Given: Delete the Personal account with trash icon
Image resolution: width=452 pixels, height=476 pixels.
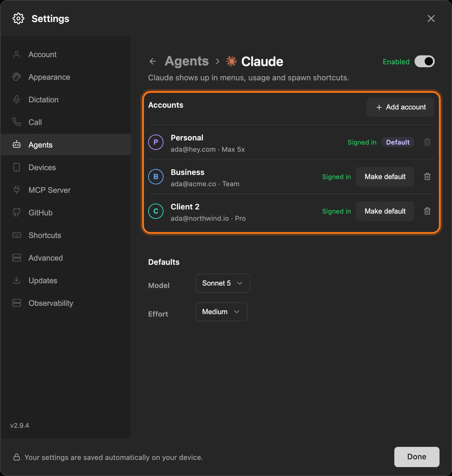Looking at the screenshot, I should pos(427,142).
